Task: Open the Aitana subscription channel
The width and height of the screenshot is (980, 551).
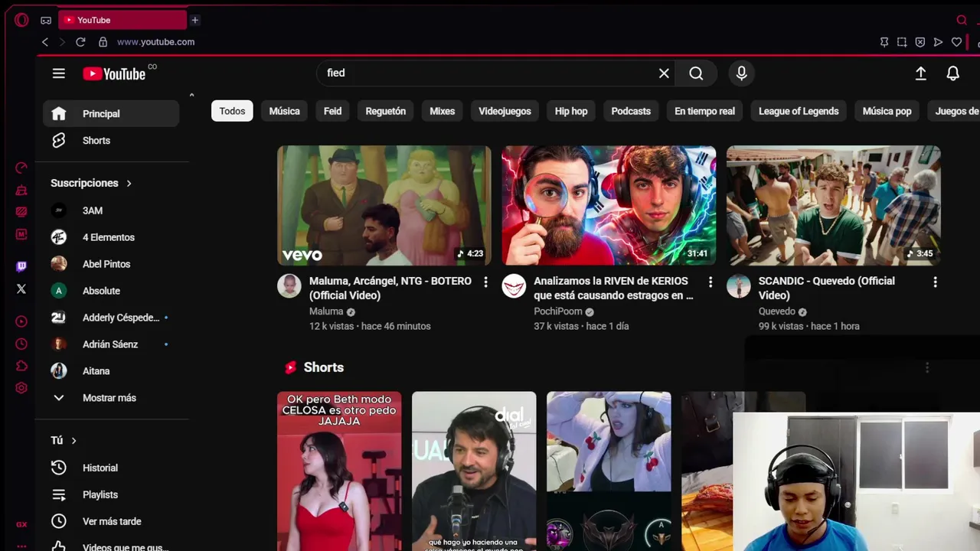Action: point(111,371)
